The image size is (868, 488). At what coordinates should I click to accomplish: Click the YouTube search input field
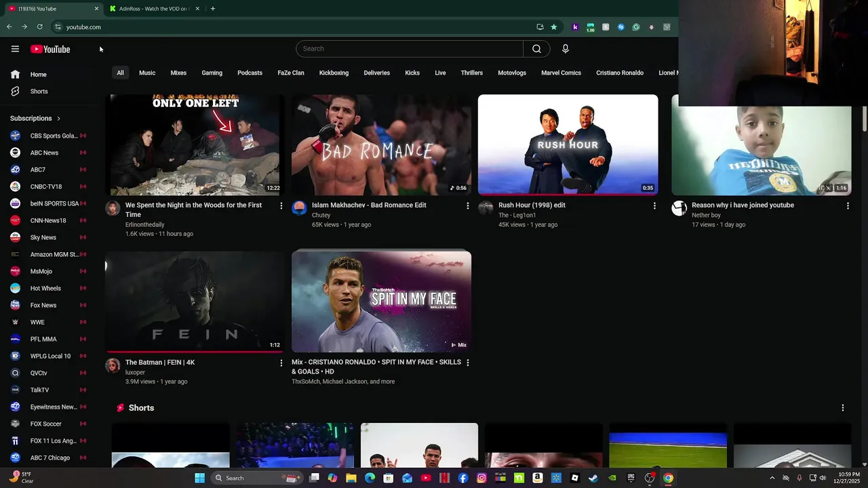410,49
